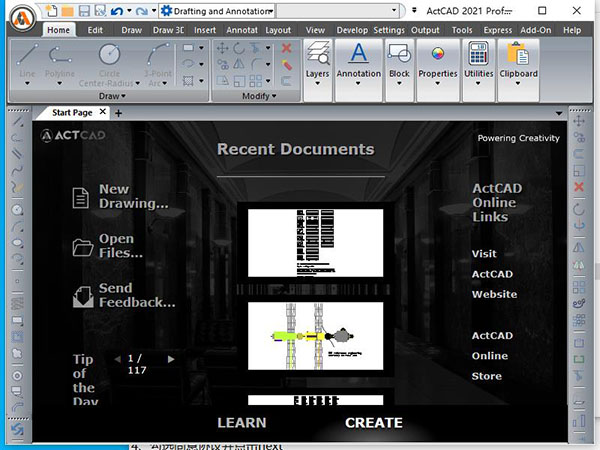Open the first recent document thumbnail
The image size is (600, 450).
click(315, 243)
